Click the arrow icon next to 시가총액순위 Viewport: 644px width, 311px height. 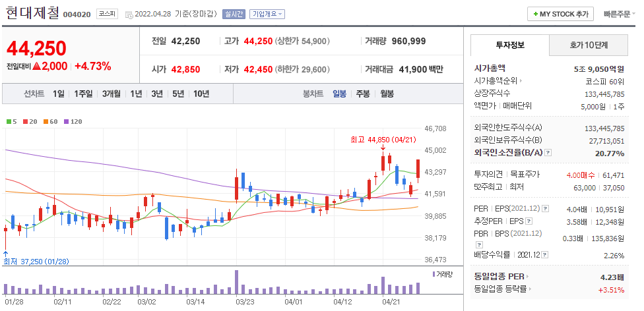coord(521,81)
